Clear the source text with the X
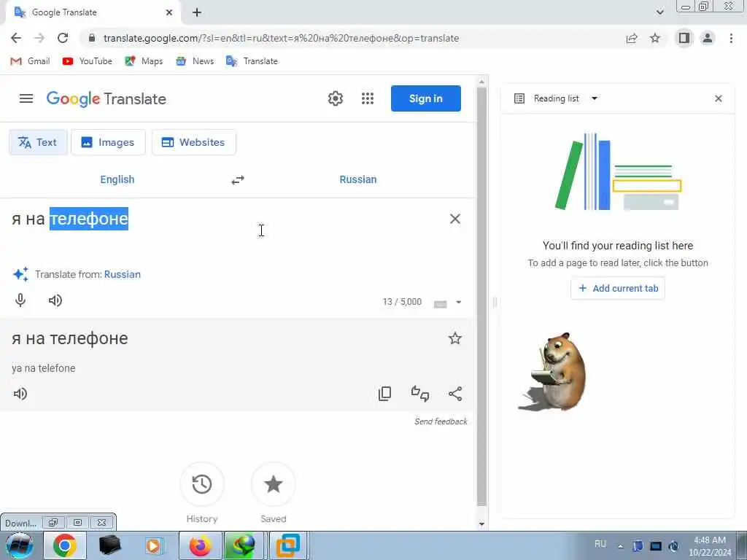Viewport: 747px width, 560px height. 455,219
